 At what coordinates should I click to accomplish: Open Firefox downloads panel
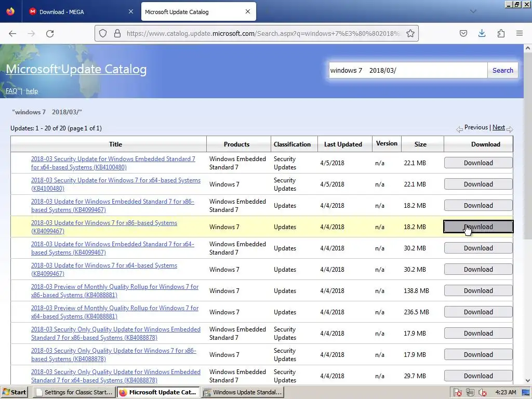pos(482,33)
